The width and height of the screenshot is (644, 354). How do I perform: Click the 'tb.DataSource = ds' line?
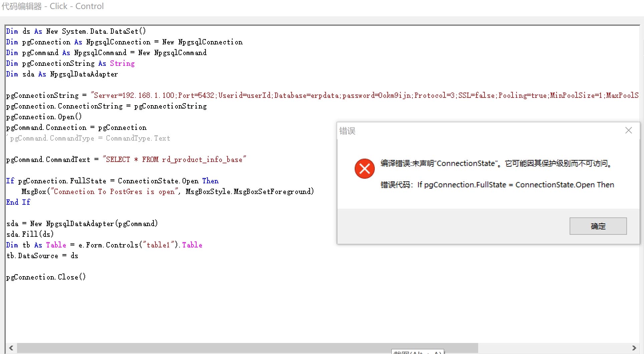point(42,256)
